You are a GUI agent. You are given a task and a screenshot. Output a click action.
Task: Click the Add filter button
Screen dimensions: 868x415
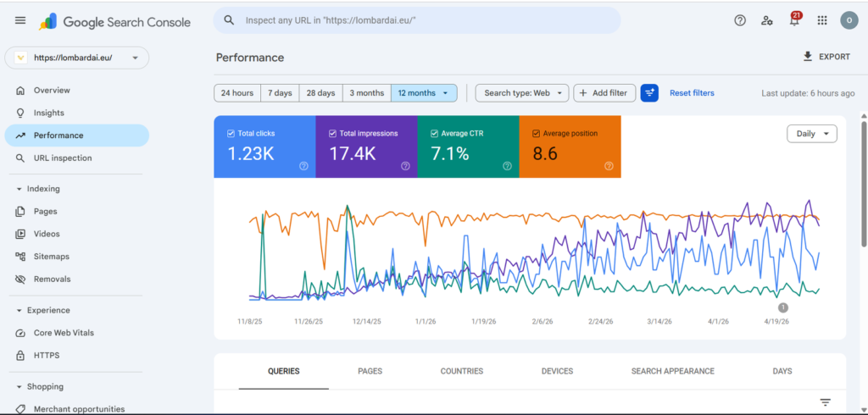click(604, 93)
